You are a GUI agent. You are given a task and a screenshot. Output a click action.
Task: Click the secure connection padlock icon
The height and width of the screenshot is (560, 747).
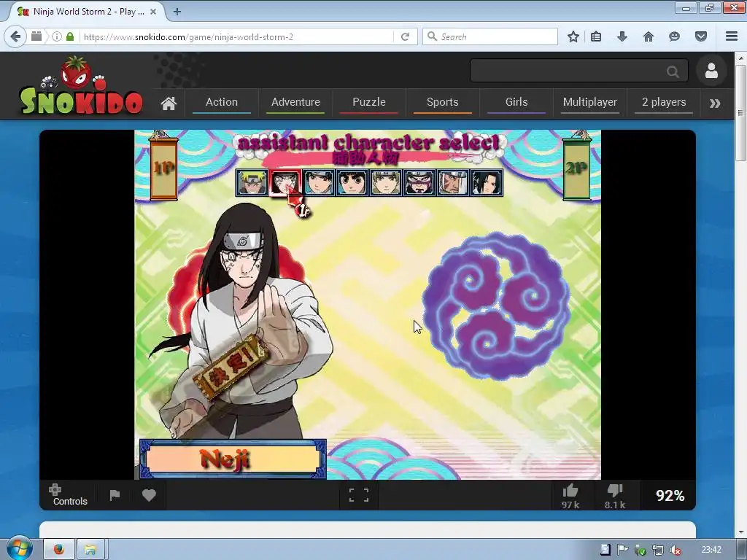click(70, 36)
